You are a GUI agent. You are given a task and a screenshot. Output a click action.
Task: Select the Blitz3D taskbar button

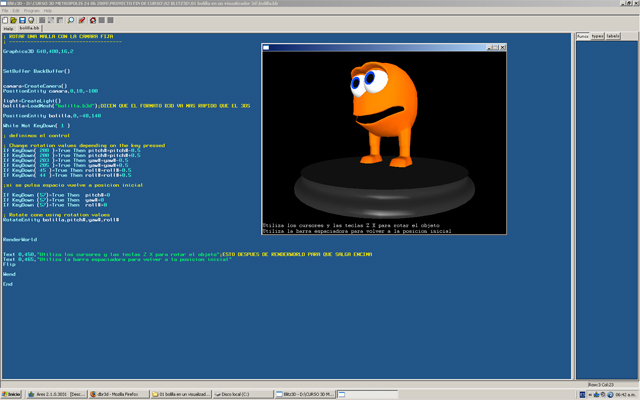[305, 394]
